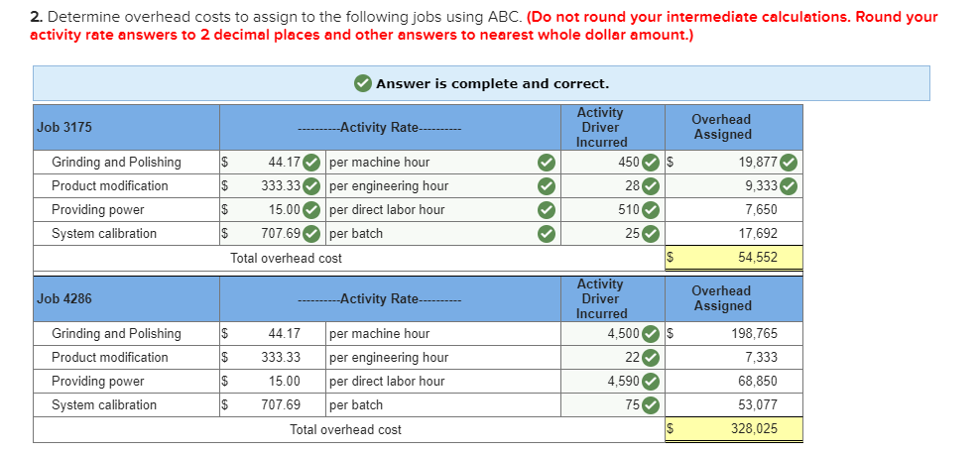The height and width of the screenshot is (453, 980).
Task: Click the 'per batch' cell in Job 3175
Action: pos(442,234)
